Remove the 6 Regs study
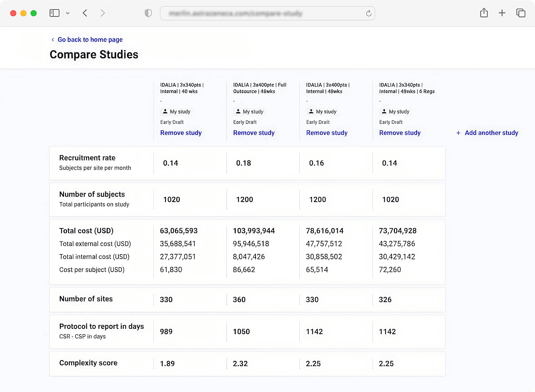The height and width of the screenshot is (392, 535). pyautogui.click(x=400, y=133)
